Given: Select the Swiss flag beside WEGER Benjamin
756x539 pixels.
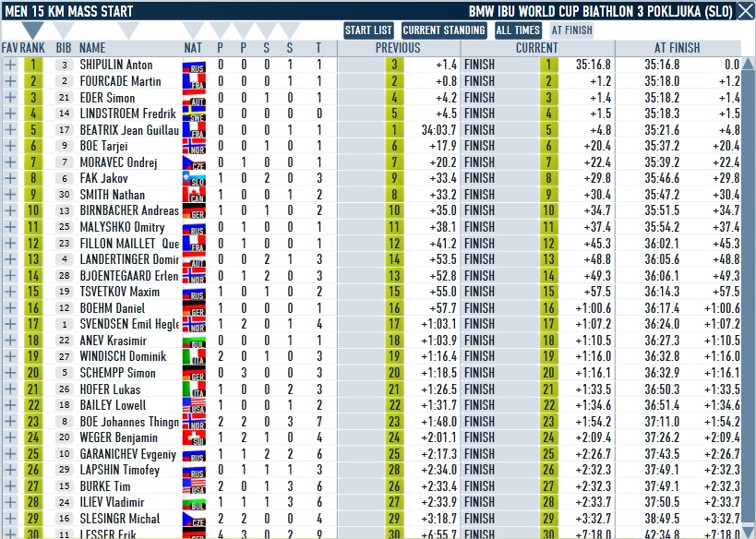Looking at the screenshot, I should (x=194, y=438).
